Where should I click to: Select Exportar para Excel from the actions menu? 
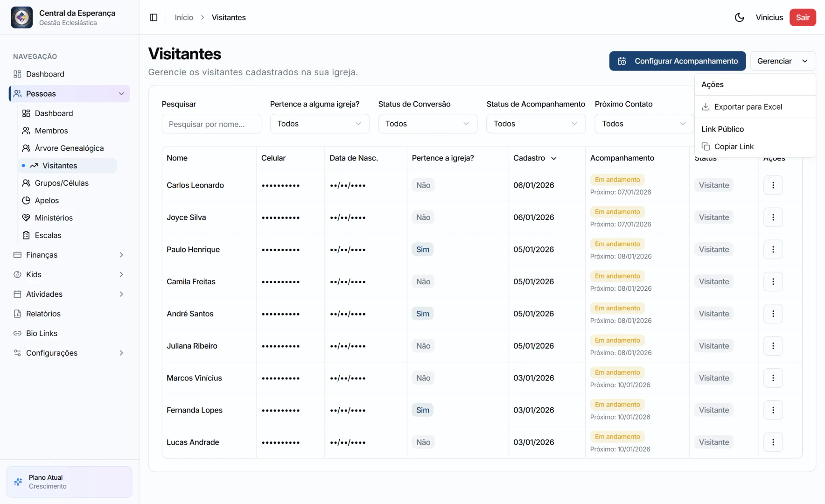click(748, 106)
